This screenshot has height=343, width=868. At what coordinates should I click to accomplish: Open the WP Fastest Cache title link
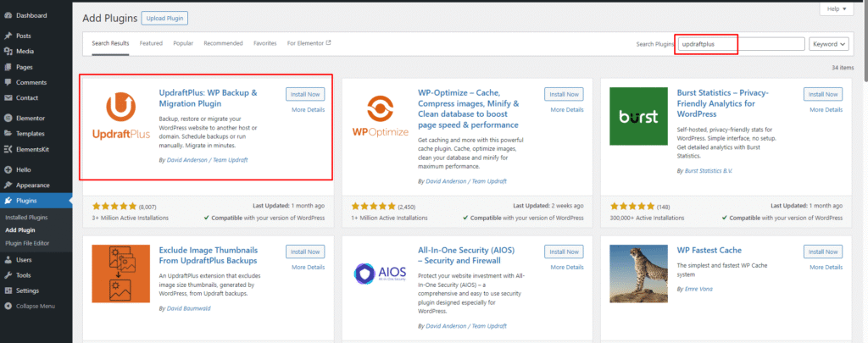pyautogui.click(x=709, y=250)
